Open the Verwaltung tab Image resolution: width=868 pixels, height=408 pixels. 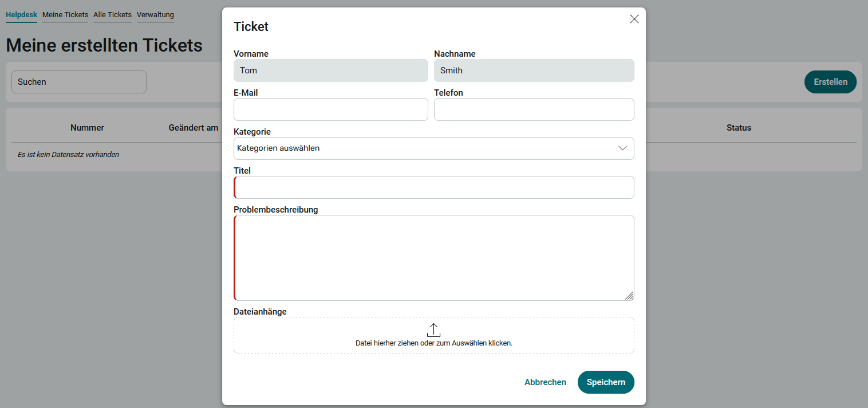tap(155, 15)
